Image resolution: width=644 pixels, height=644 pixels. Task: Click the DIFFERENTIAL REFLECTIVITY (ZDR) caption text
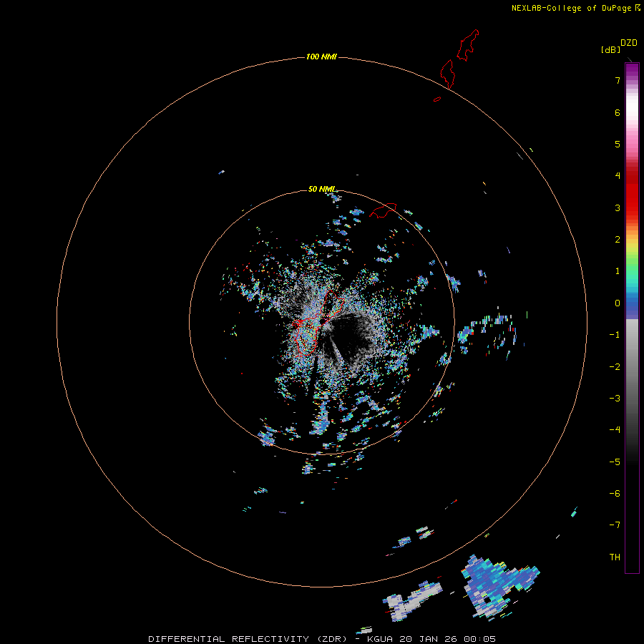249,639
